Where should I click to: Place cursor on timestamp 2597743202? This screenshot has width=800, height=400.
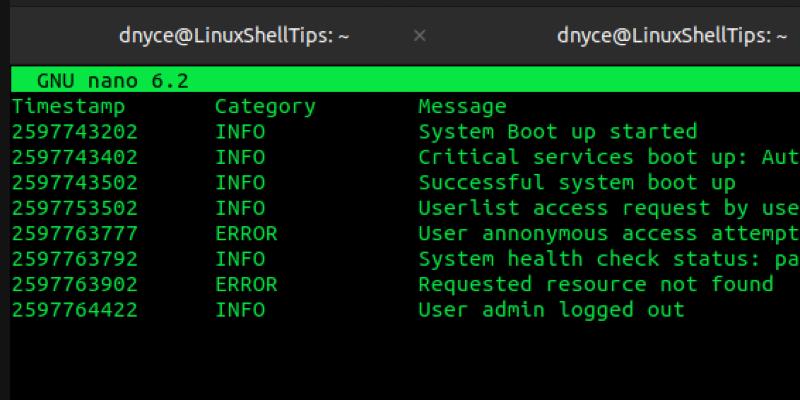pyautogui.click(x=75, y=132)
